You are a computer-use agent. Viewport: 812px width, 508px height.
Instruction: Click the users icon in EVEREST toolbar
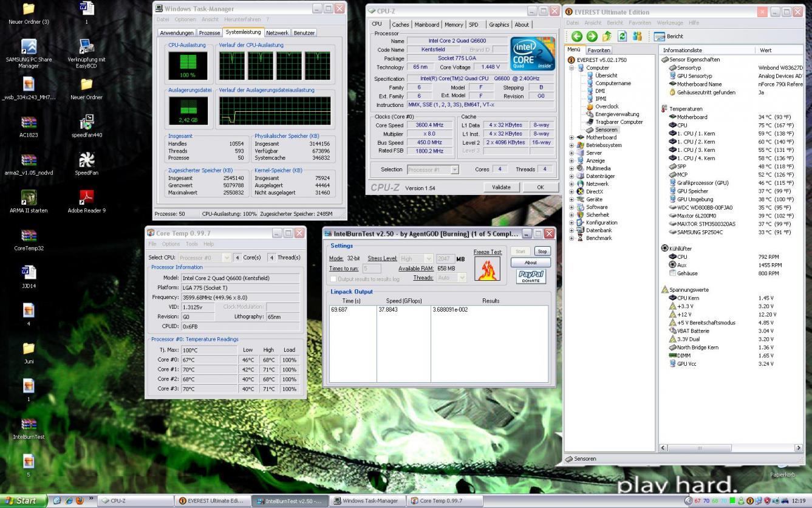coord(637,36)
